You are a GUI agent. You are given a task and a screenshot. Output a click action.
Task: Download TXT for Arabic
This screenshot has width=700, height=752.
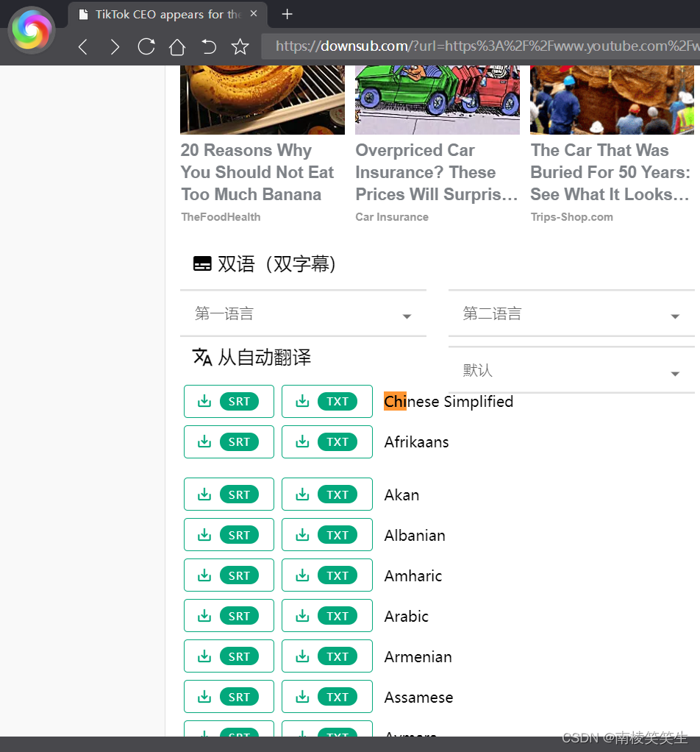tap(327, 616)
